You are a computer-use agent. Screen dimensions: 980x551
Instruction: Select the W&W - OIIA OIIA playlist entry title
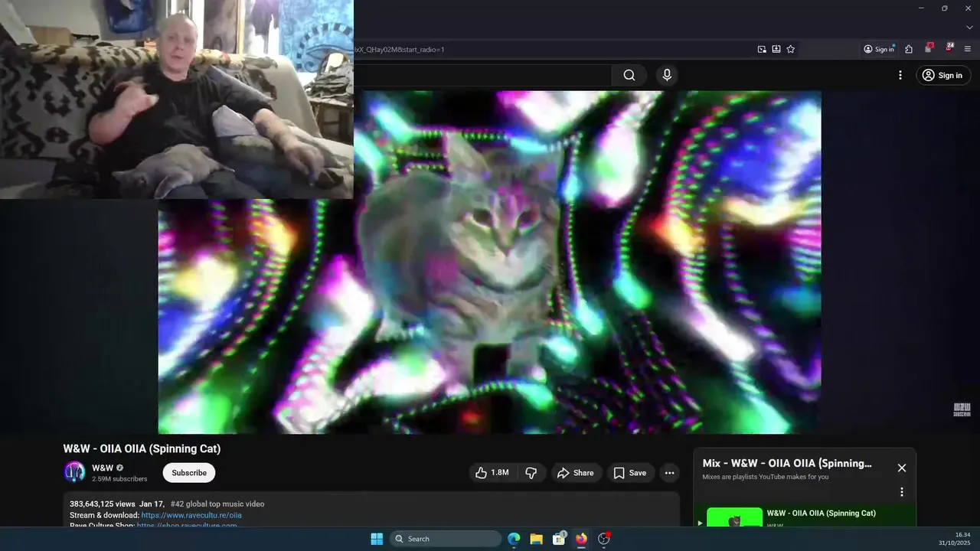pyautogui.click(x=822, y=513)
